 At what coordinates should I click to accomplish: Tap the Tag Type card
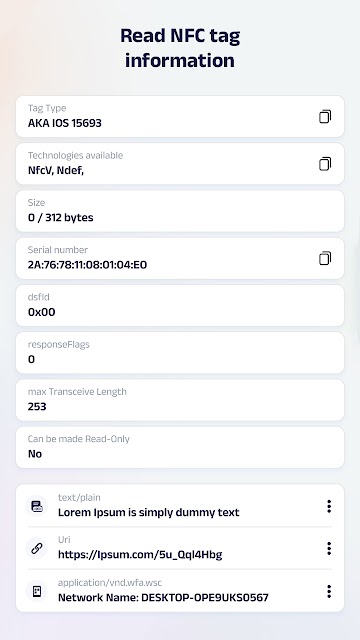[180, 117]
